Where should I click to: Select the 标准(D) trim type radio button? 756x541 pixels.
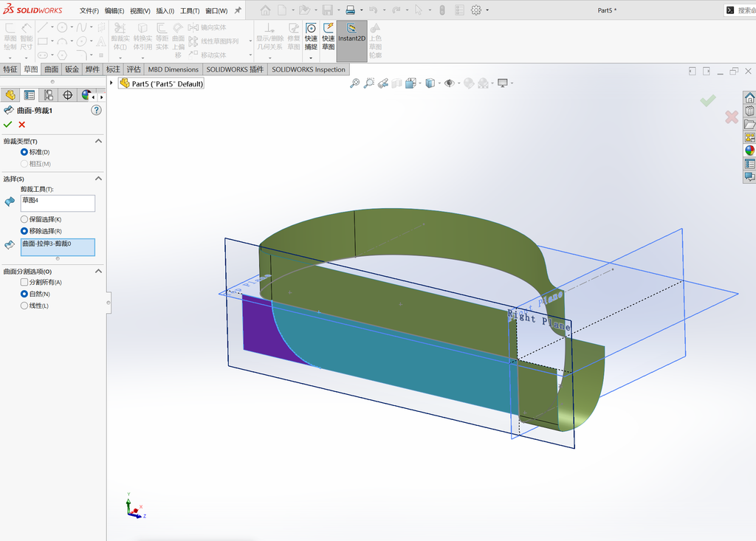point(24,152)
